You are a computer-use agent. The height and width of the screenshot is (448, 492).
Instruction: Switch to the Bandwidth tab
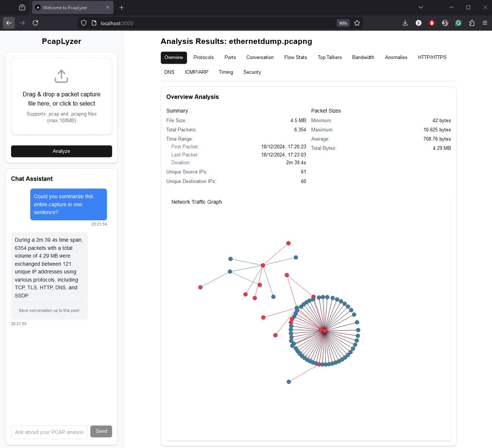coord(363,58)
